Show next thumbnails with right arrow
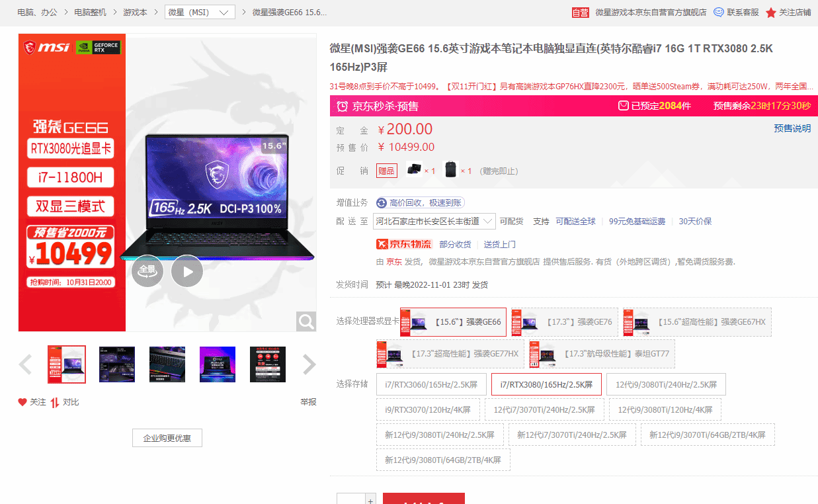The width and height of the screenshot is (818, 504). pyautogui.click(x=309, y=364)
